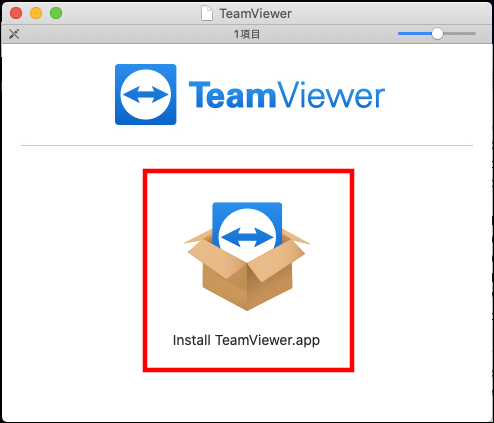This screenshot has height=423, width=494.
Task: Click the crossed tools icon in status bar
Action: click(x=14, y=34)
